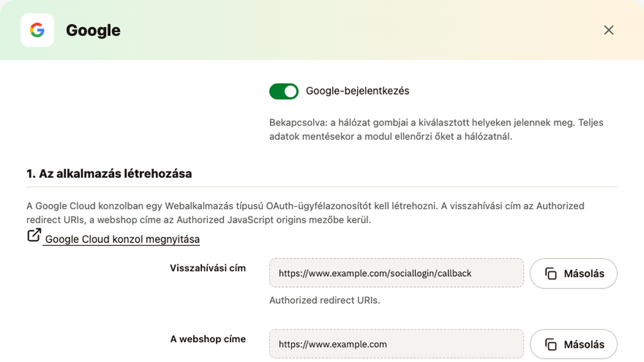Click the Google title in the header
The width and height of the screenshot is (644, 362).
click(93, 30)
